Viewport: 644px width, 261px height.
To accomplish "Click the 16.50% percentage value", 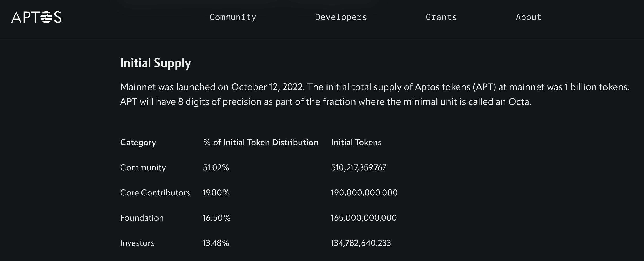I will (x=217, y=218).
